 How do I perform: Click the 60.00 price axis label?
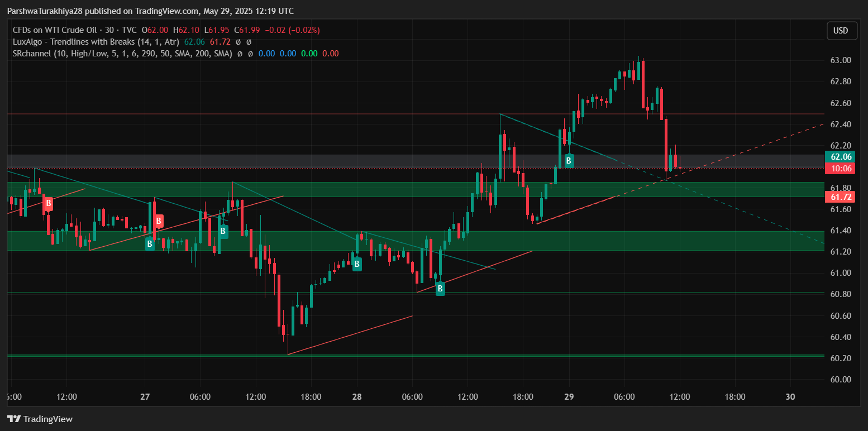[x=841, y=380]
